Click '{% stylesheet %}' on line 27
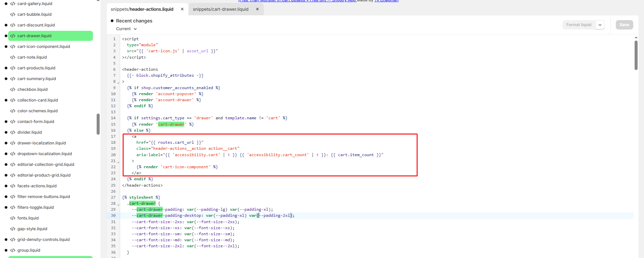The height and width of the screenshot is (258, 644). pyautogui.click(x=141, y=197)
